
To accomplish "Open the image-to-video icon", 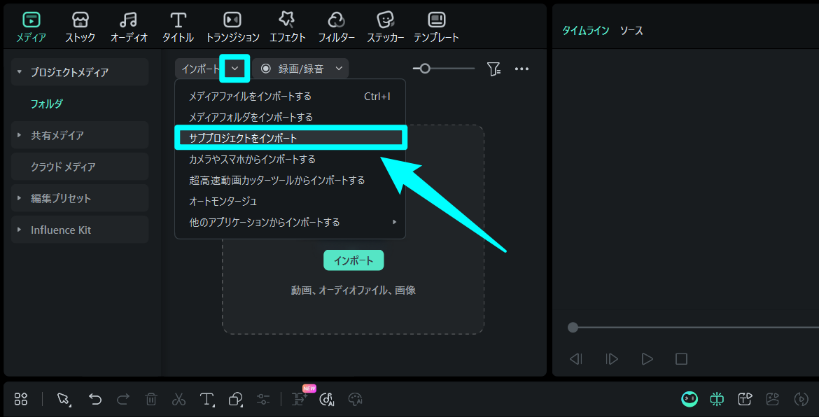I will click(773, 399).
